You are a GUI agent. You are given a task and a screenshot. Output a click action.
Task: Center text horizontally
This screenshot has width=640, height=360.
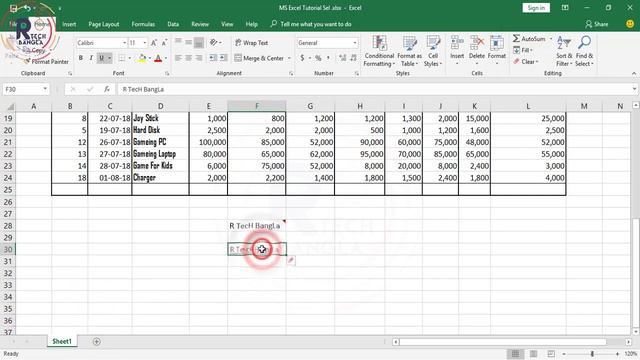tap(189, 58)
